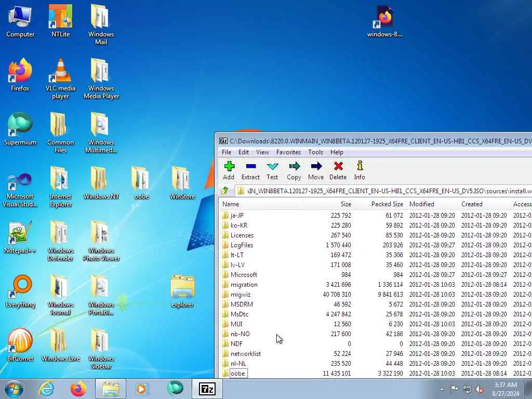Select the NTLite desktop shortcut
The height and width of the screenshot is (399, 532).
click(60, 21)
